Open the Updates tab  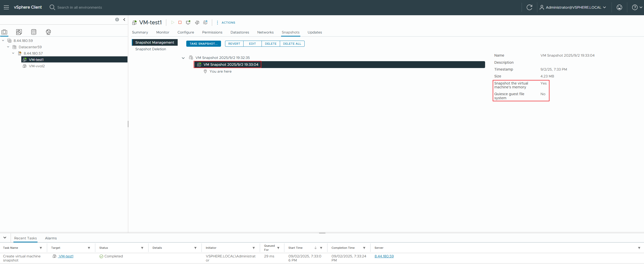(315, 32)
